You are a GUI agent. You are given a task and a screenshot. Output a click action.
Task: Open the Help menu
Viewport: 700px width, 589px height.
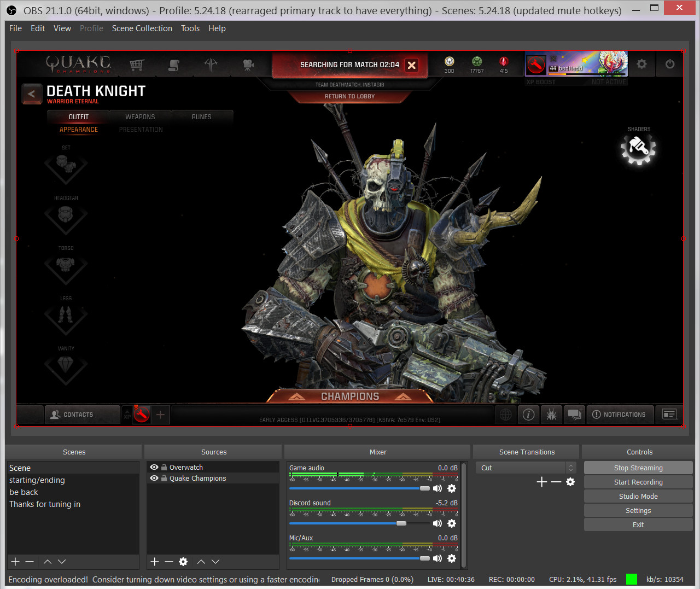coord(217,28)
